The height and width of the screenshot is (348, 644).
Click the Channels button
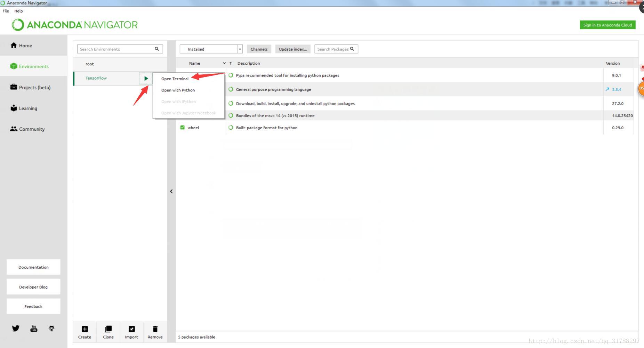coord(259,49)
